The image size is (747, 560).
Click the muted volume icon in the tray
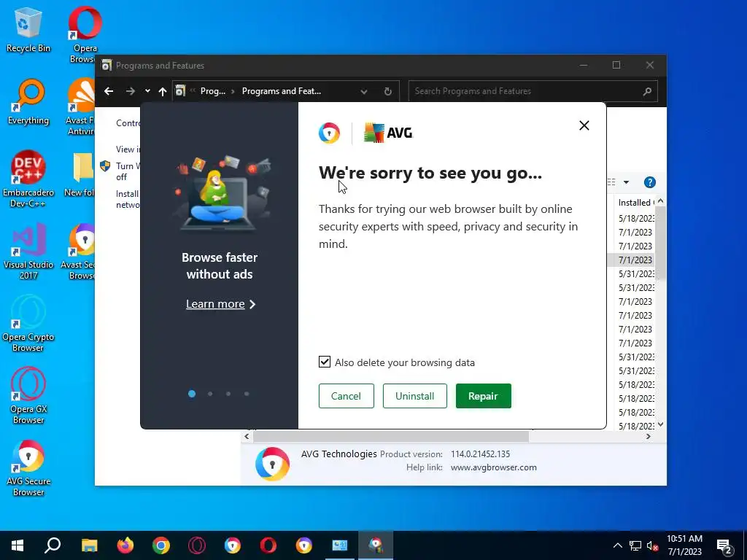[653, 545]
